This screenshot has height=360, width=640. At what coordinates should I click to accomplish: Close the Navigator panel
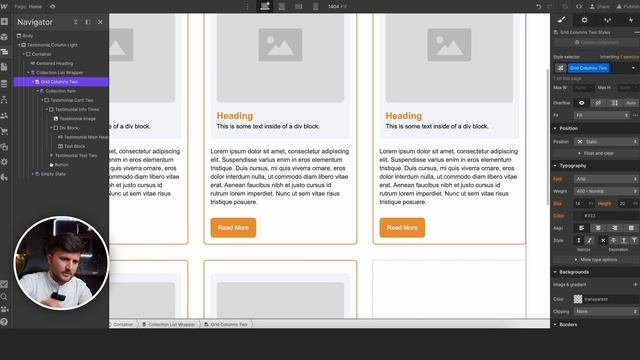pos(100,22)
